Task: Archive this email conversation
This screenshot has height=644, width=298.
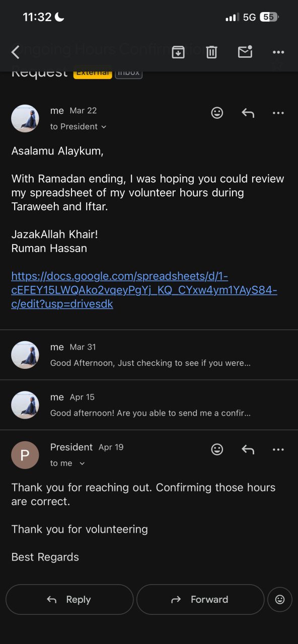Action: (178, 52)
